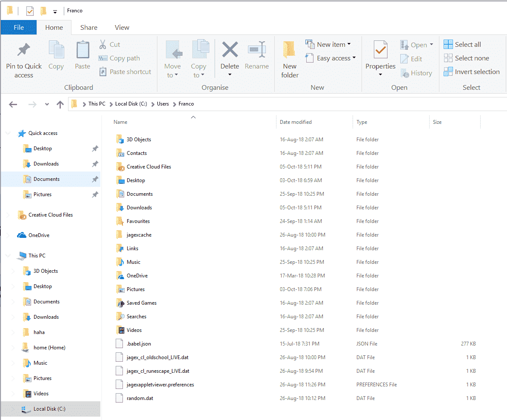Click the navigate-up arrow icon
The height and width of the screenshot is (420, 507).
click(60, 103)
